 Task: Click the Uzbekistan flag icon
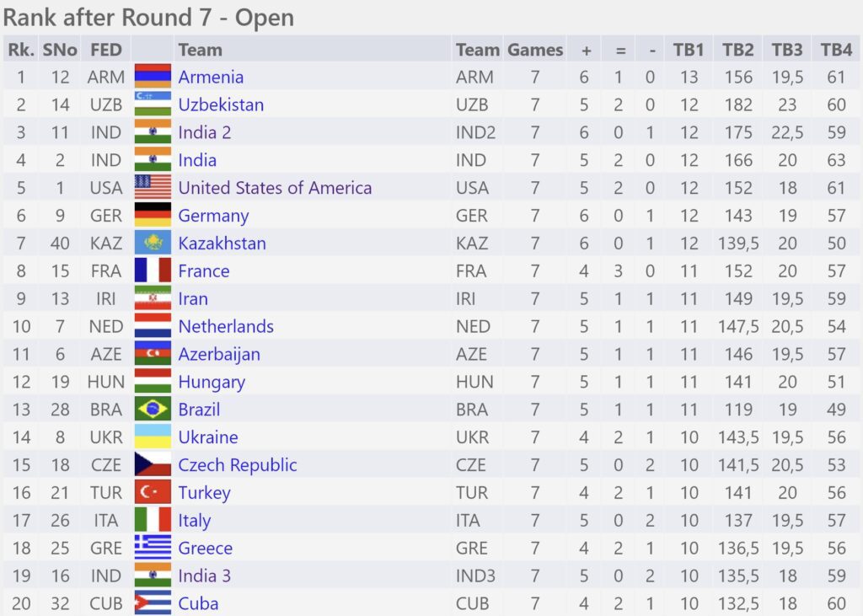(153, 104)
